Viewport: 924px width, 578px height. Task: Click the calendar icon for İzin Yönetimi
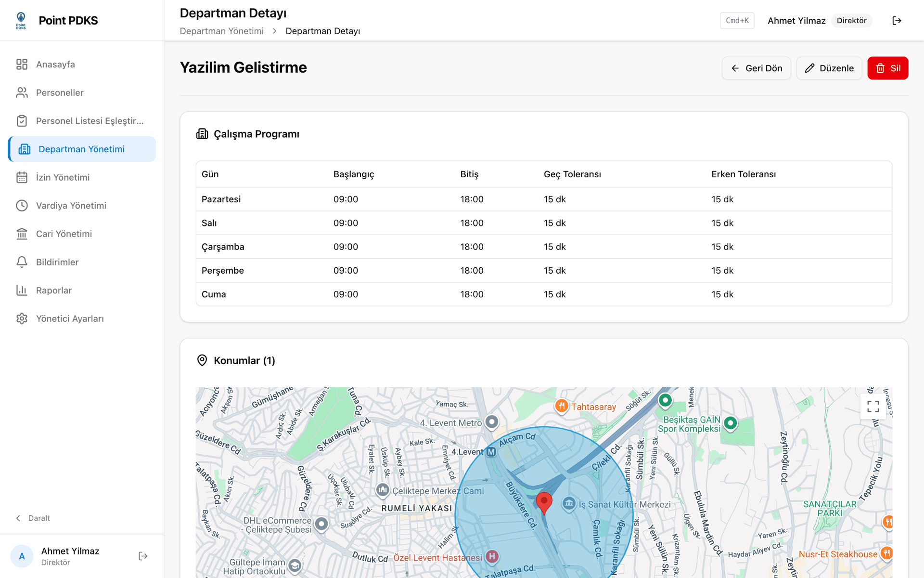(x=22, y=177)
